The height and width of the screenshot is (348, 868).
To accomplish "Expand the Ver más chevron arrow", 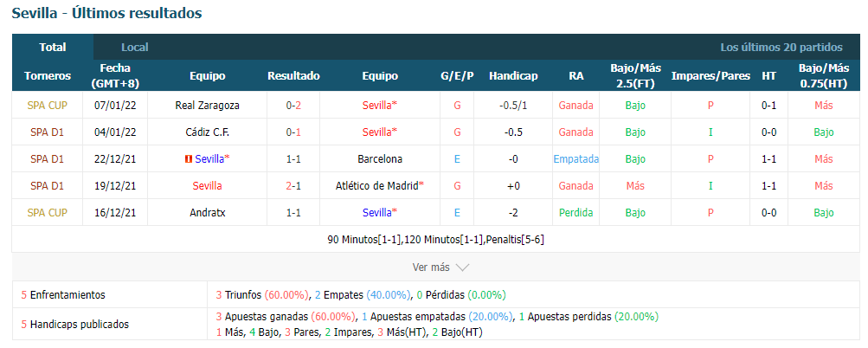I will (x=462, y=267).
